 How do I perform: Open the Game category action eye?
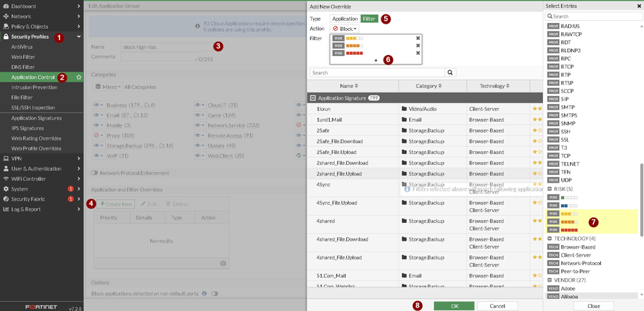pos(200,115)
